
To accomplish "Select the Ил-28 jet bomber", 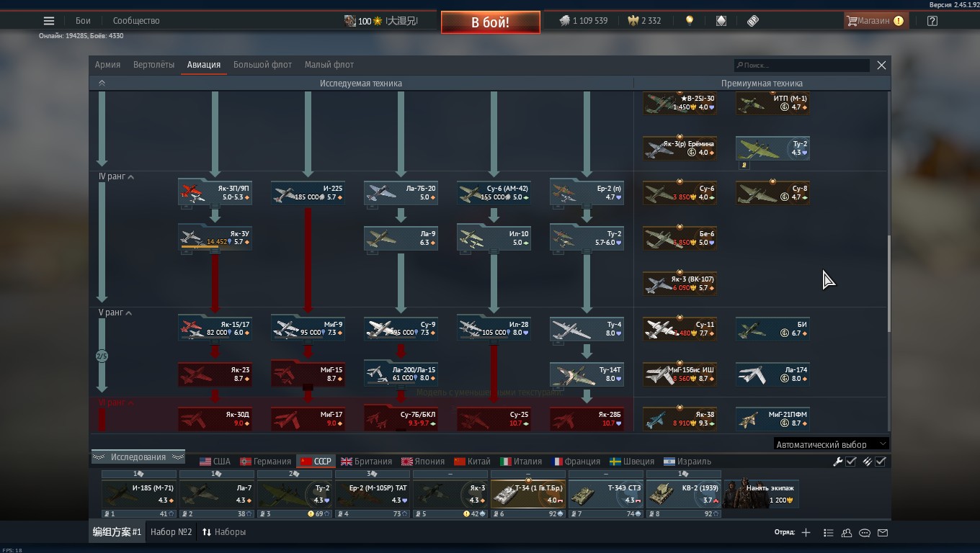I will [x=494, y=329].
